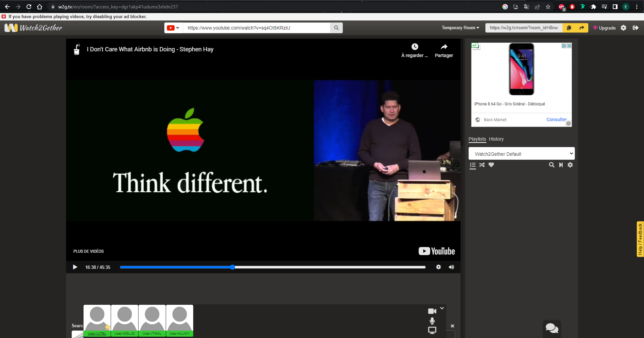Click the video progress slider handle
Viewport: 644px width, 338px height.
pyautogui.click(x=232, y=267)
